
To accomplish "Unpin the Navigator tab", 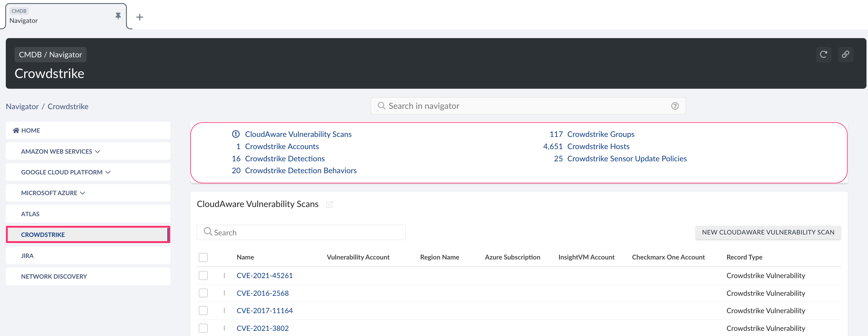I will pyautogui.click(x=118, y=16).
